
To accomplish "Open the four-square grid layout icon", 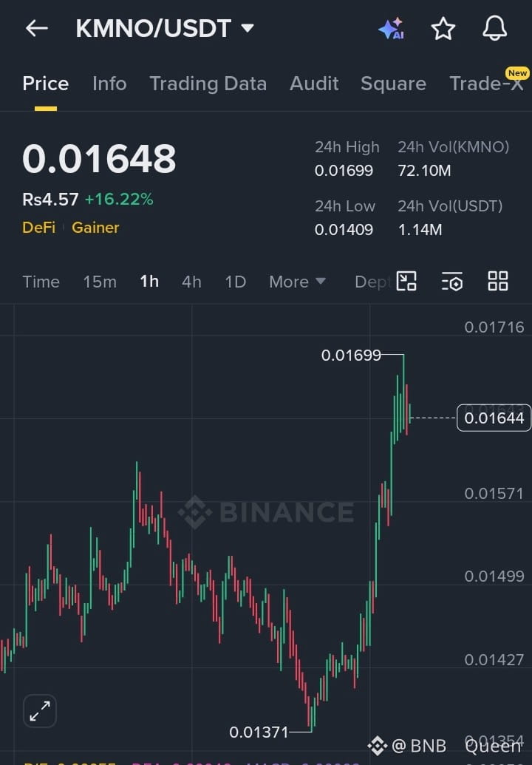I will pos(498,281).
